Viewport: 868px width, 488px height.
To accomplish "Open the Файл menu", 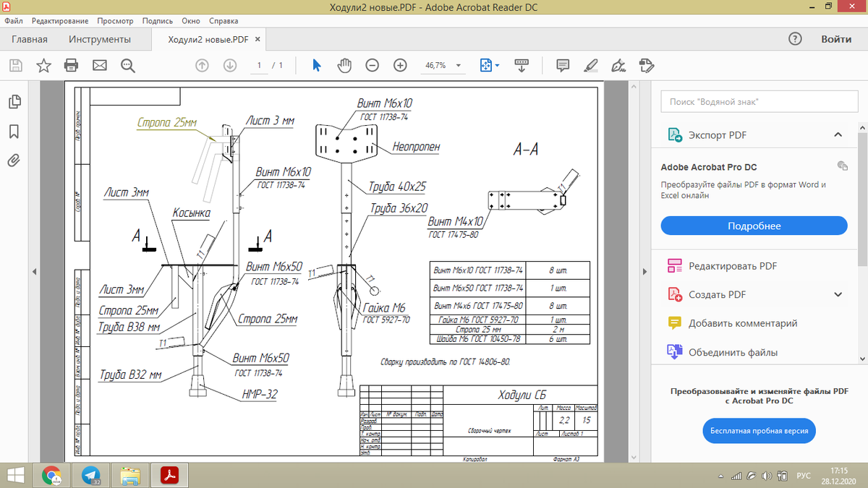I will [x=13, y=21].
